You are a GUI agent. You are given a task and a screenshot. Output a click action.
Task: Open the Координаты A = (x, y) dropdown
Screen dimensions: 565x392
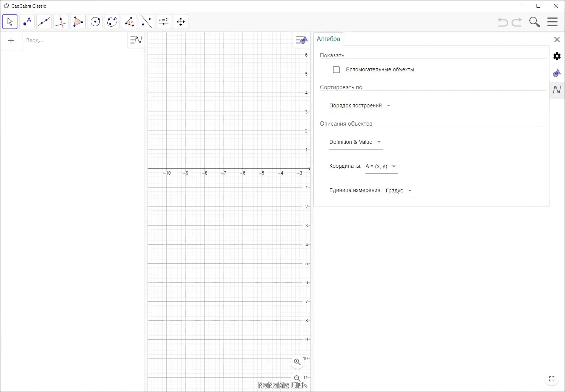(381, 167)
